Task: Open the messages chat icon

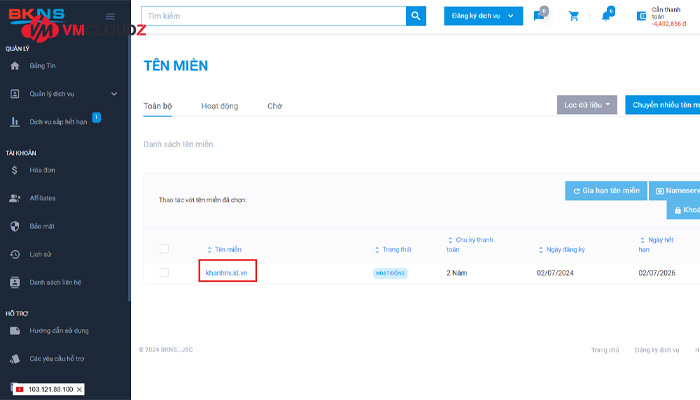Action: [x=539, y=17]
